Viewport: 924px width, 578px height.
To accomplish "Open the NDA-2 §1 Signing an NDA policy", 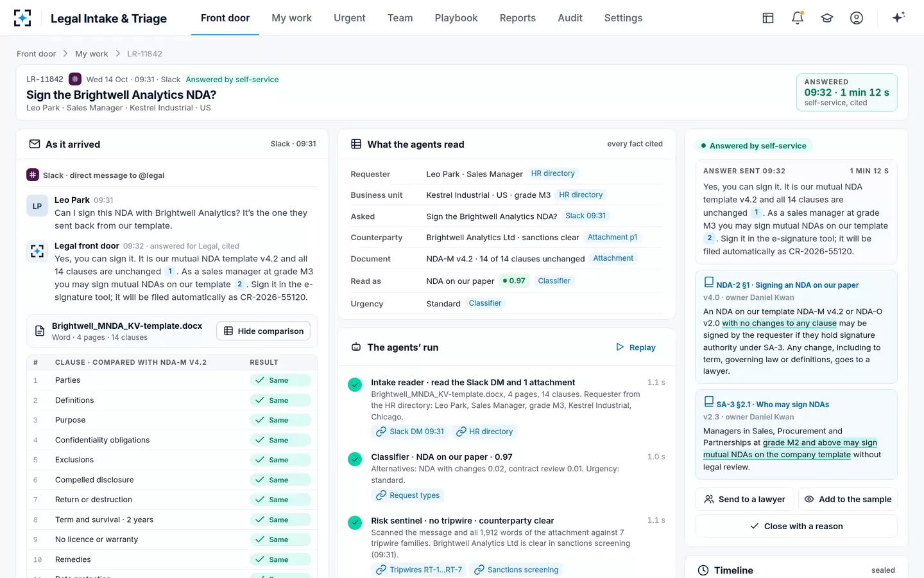I will [787, 285].
